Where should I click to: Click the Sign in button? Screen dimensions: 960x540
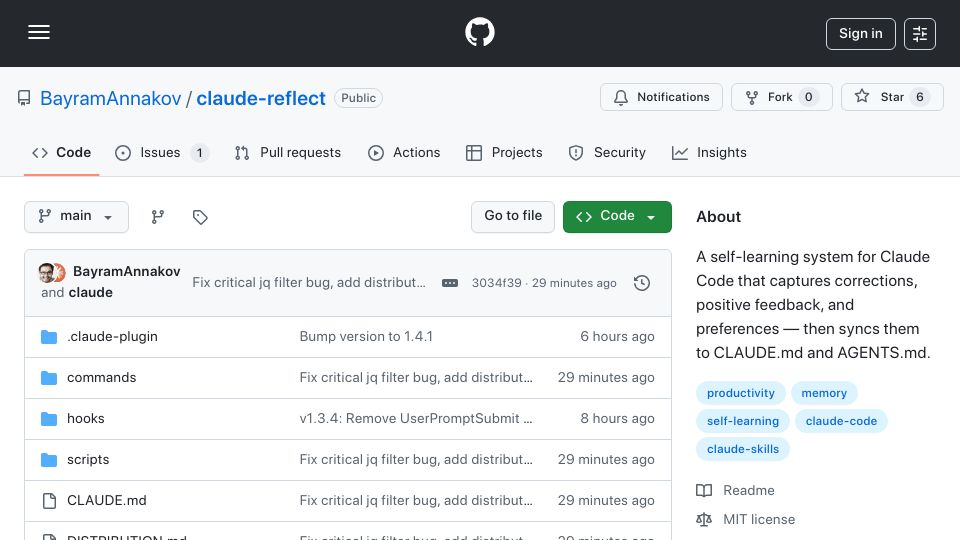pyautogui.click(x=860, y=34)
